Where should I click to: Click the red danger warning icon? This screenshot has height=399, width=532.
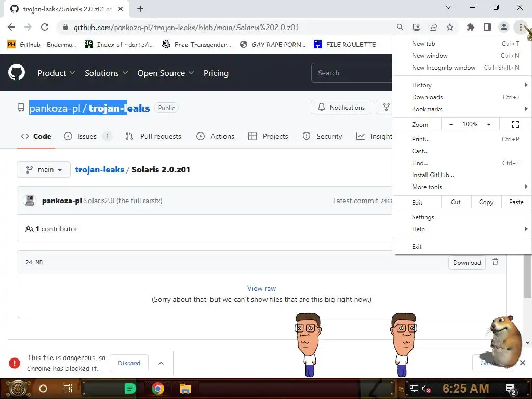(x=14, y=363)
